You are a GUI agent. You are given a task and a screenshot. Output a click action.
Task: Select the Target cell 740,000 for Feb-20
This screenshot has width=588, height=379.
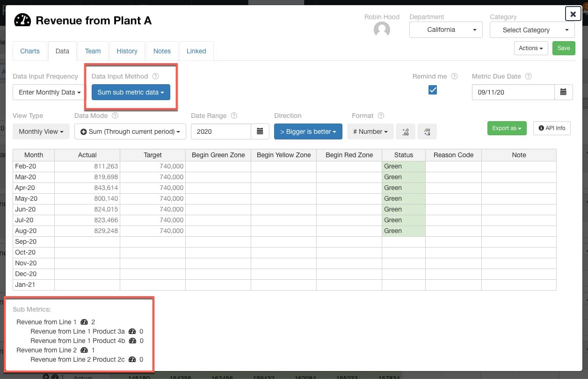pyautogui.click(x=153, y=166)
